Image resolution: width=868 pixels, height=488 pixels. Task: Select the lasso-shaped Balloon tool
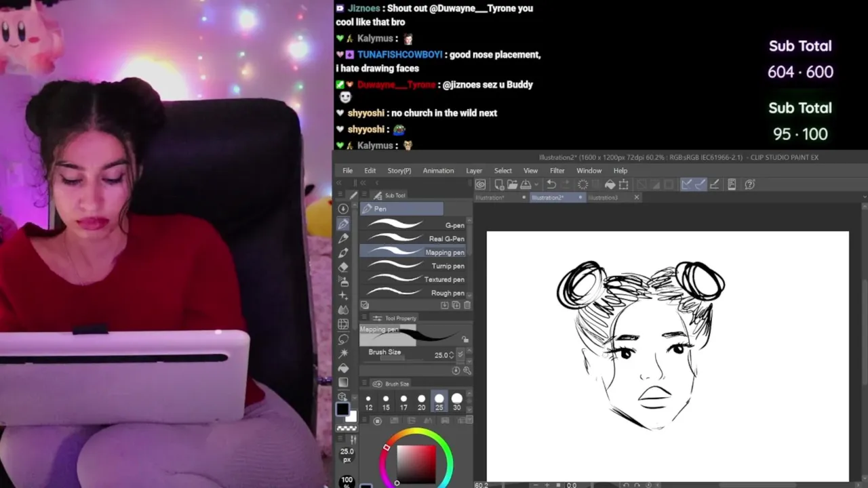[343, 339]
